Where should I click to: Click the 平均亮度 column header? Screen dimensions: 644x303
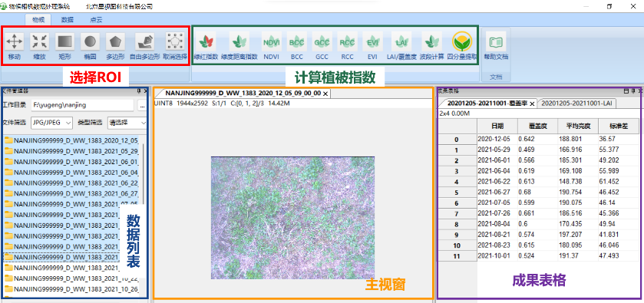(578, 126)
